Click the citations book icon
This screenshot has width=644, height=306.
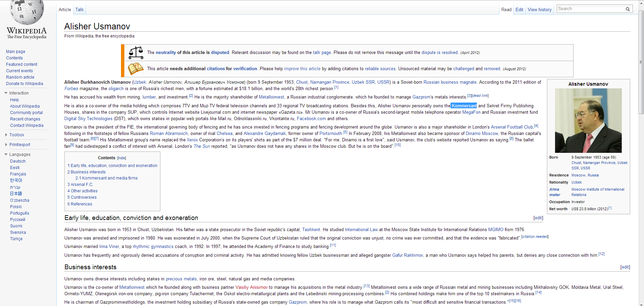pos(136,69)
